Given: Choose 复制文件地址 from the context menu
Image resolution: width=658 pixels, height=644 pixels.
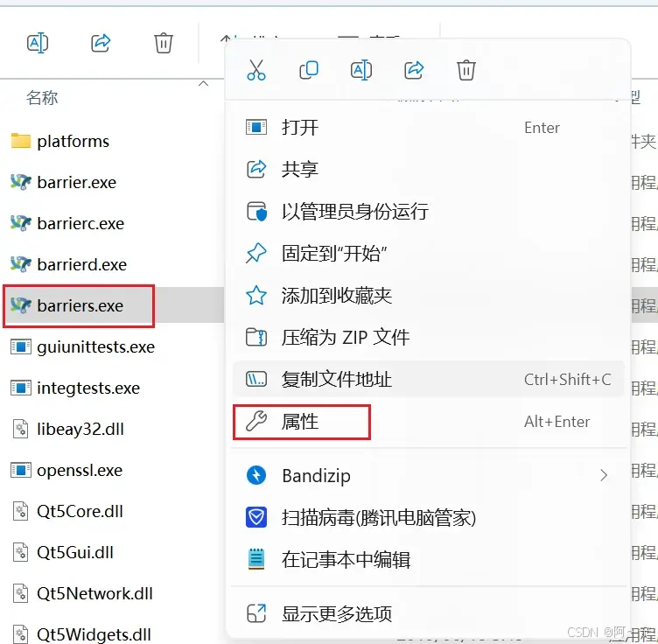Looking at the screenshot, I should pyautogui.click(x=428, y=379).
